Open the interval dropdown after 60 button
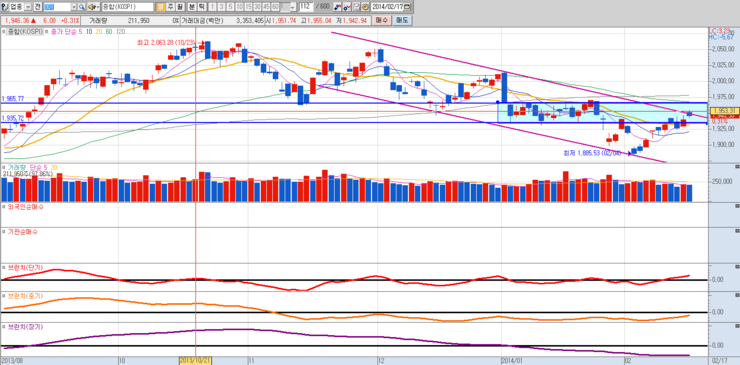Viewport: 740px width, 365px height. tap(293, 7)
